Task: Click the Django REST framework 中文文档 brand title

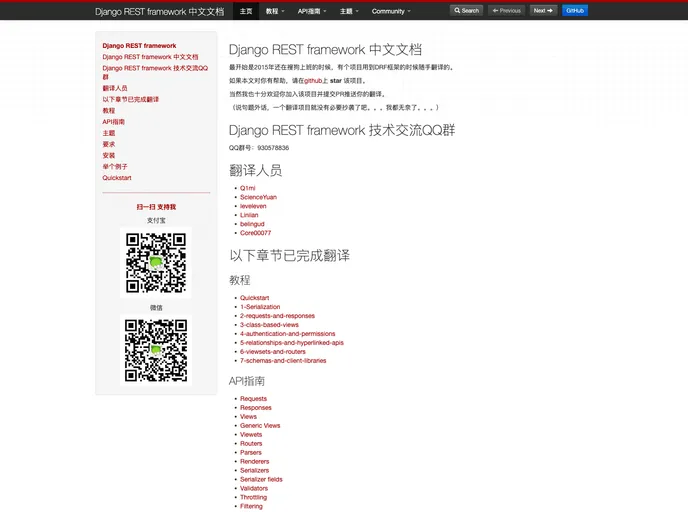Action: point(159,11)
